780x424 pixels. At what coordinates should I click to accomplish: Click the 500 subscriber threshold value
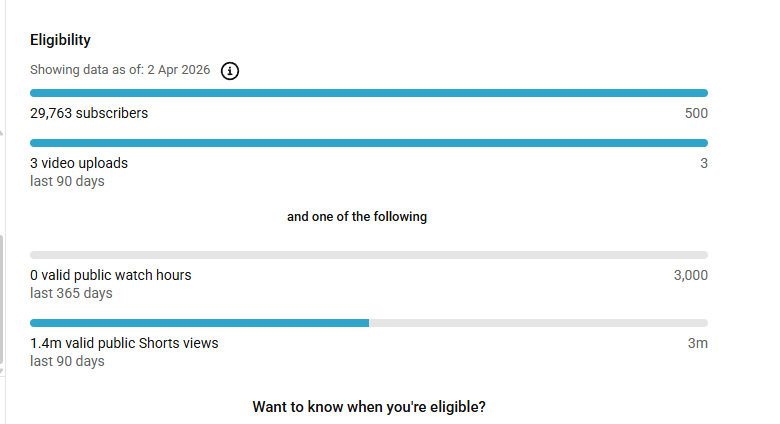coord(696,113)
